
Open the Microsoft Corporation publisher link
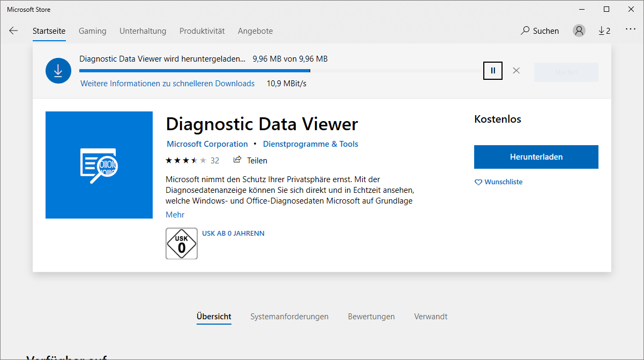207,144
